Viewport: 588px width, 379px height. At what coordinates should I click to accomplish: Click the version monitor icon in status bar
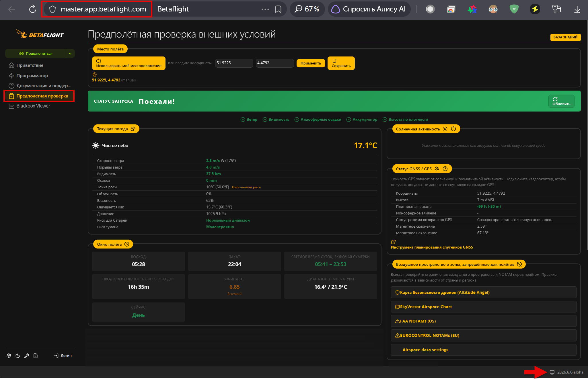(x=552, y=372)
